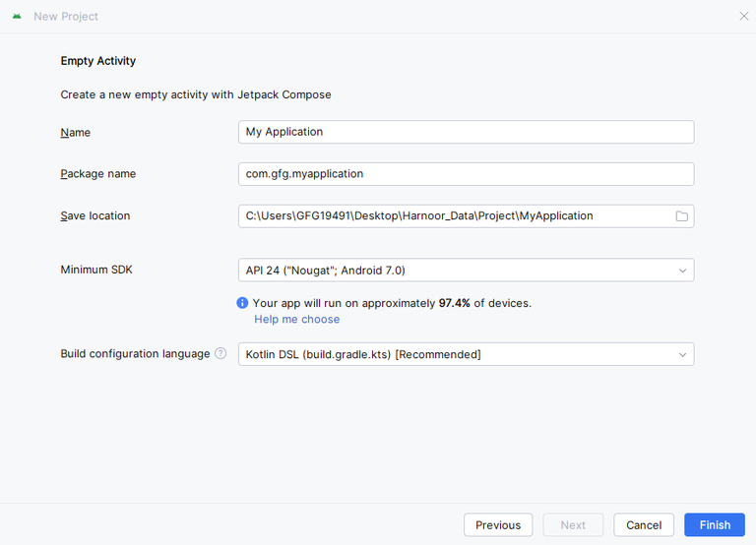Click the blue info icon beside device percentage

pyautogui.click(x=242, y=303)
